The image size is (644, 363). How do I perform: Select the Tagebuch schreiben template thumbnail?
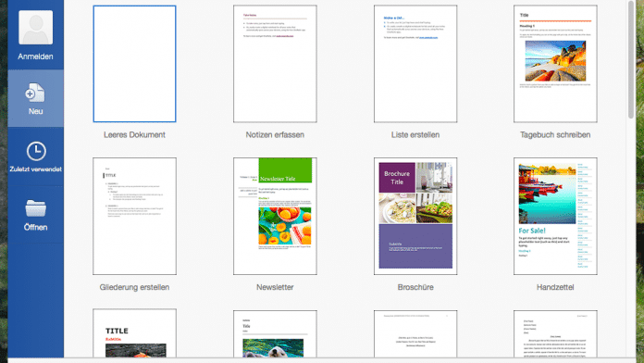click(x=555, y=64)
